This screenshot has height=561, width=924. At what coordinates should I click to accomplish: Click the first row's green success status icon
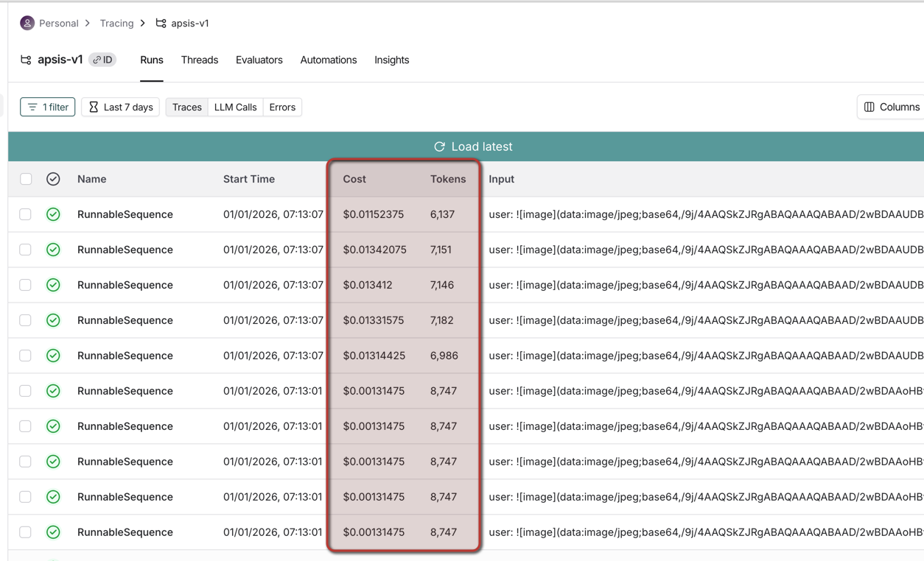pyautogui.click(x=53, y=214)
